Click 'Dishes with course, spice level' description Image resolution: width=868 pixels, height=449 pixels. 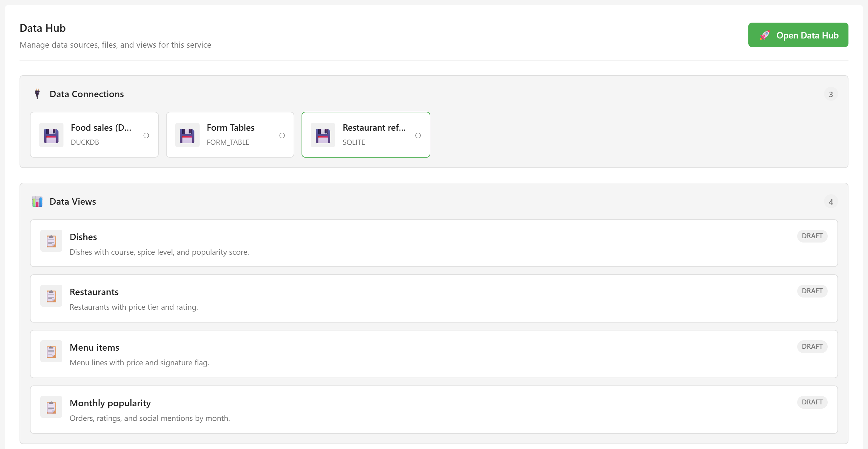(159, 252)
